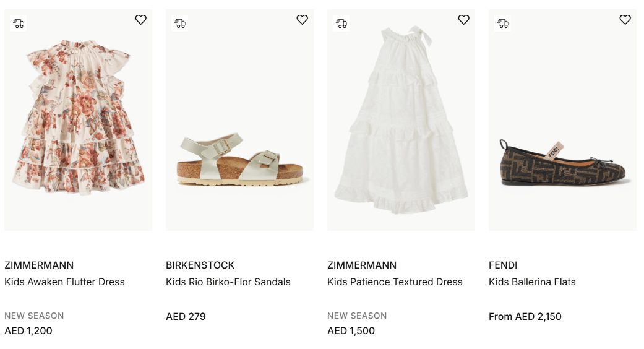
Task: Open Kids Ballerina Flats title link
Action: (x=532, y=282)
